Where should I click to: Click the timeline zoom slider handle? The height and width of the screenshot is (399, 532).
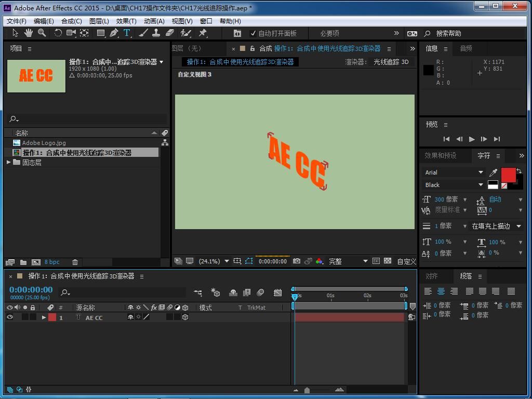point(307,390)
